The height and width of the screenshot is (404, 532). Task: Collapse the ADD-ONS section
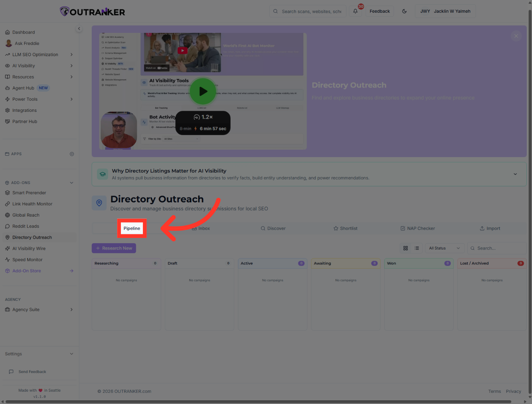71,183
